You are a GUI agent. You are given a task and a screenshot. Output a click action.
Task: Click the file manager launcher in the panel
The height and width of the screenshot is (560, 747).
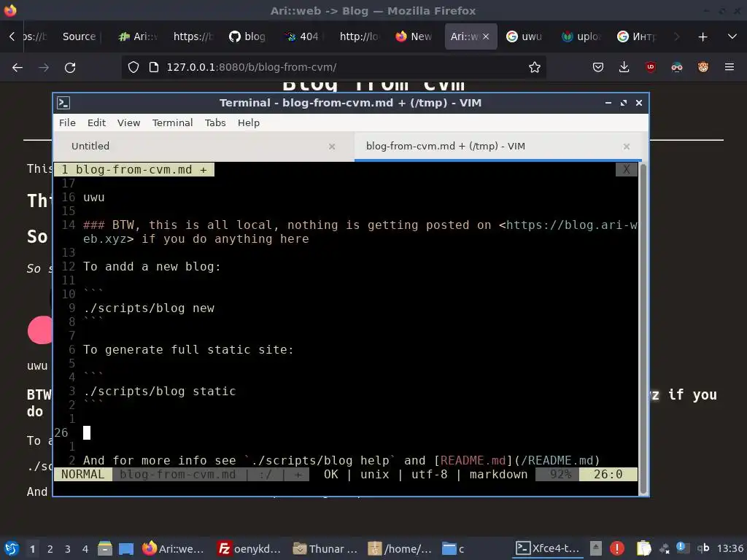pyautogui.click(x=105, y=548)
